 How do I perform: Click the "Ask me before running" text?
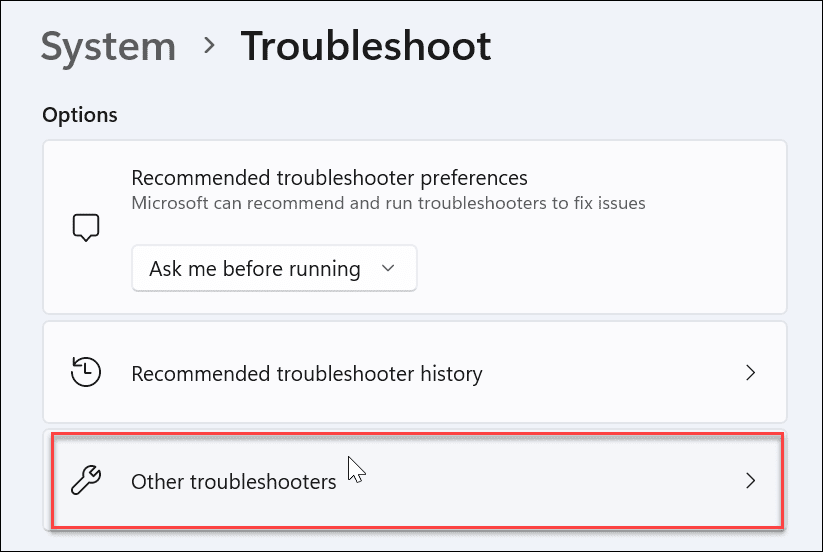click(254, 268)
